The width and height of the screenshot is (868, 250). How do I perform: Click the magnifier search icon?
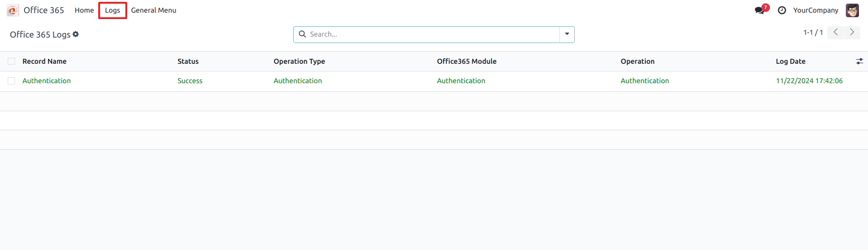[302, 34]
